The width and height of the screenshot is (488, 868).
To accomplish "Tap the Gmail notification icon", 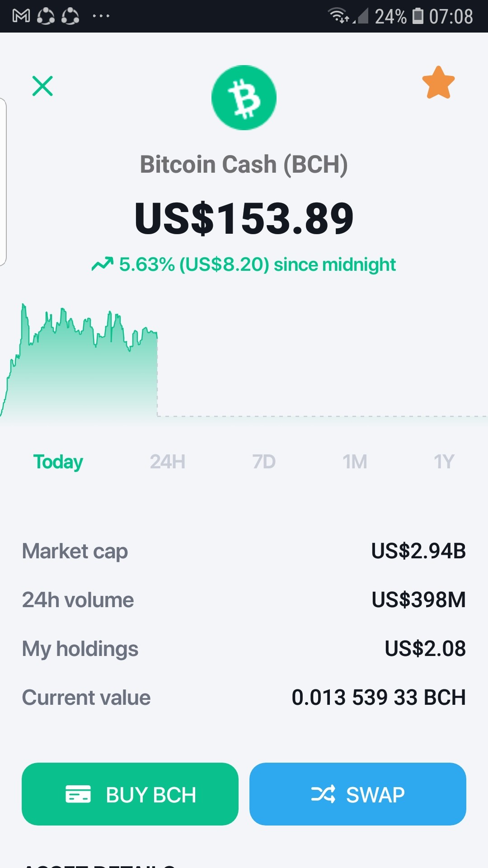I will pyautogui.click(x=21, y=16).
